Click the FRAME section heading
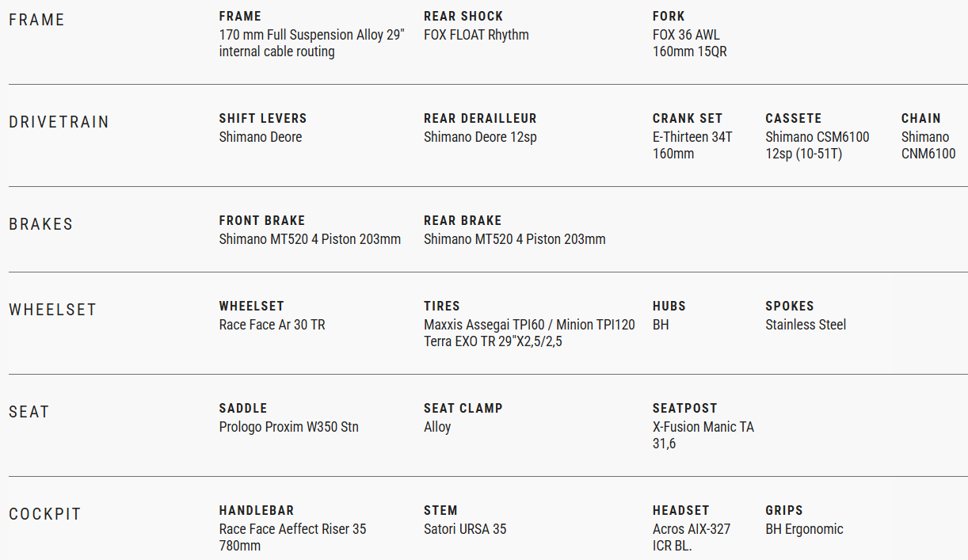 click(x=36, y=20)
